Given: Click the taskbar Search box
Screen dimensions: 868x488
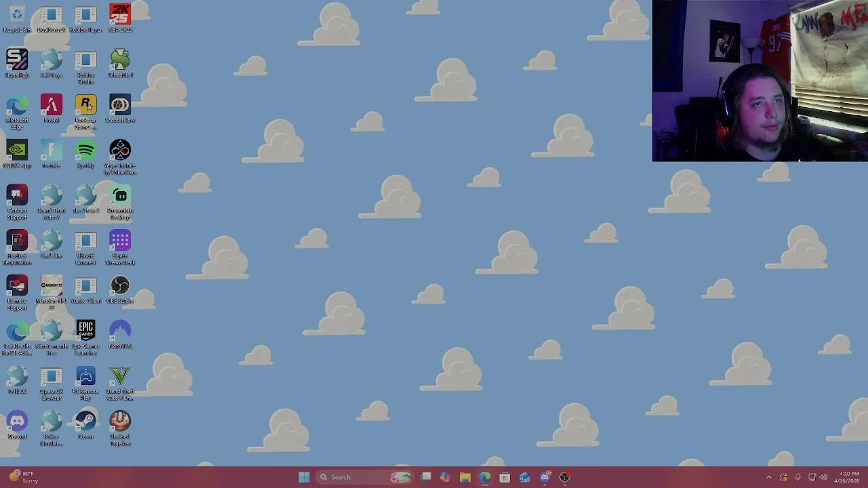Looking at the screenshot, I should point(365,477).
